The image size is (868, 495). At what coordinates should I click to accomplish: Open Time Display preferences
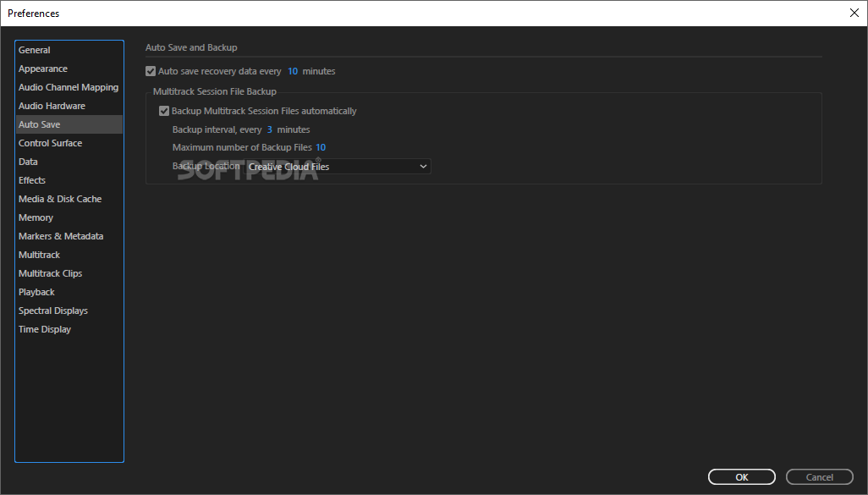pos(69,329)
